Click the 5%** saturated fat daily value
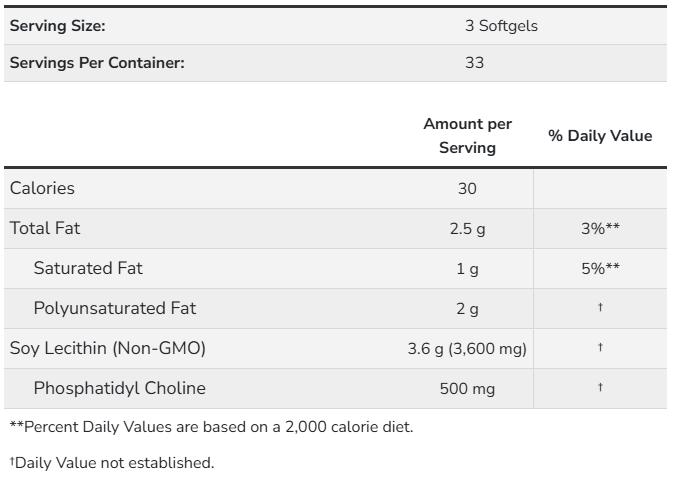674x477 pixels. (600, 269)
